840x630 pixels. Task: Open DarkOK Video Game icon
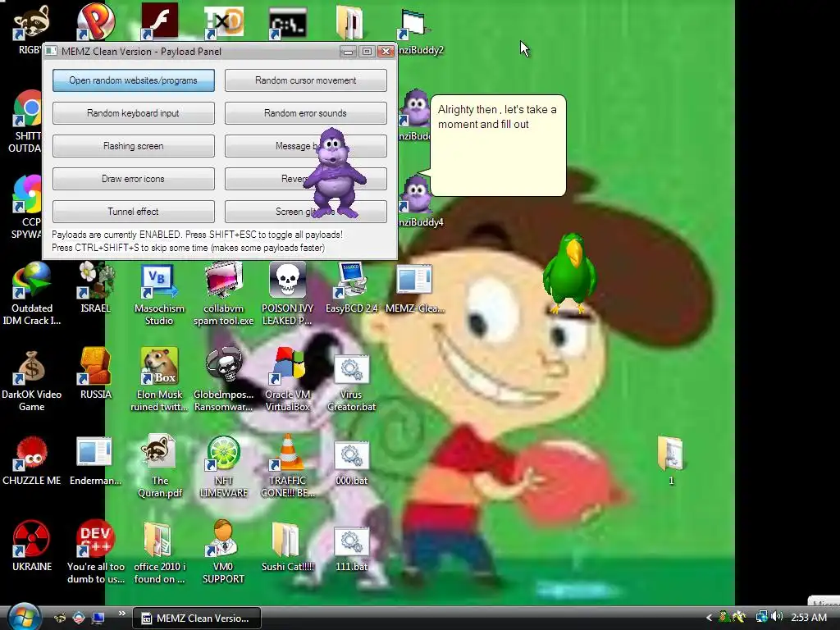coord(32,380)
